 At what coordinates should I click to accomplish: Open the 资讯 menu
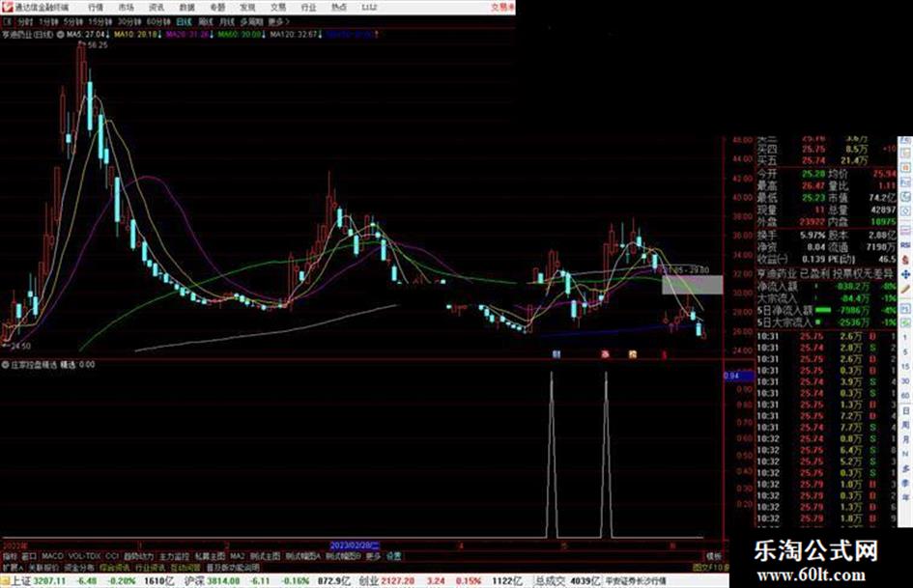(x=157, y=8)
